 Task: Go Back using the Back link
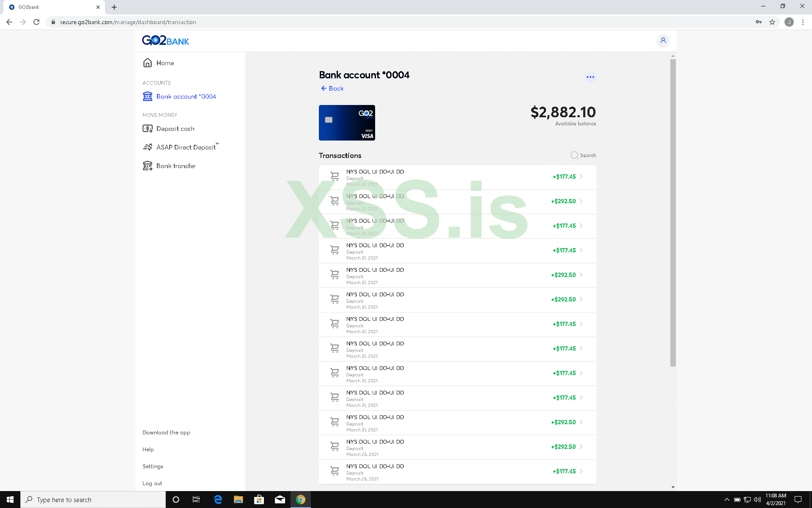[x=332, y=88]
